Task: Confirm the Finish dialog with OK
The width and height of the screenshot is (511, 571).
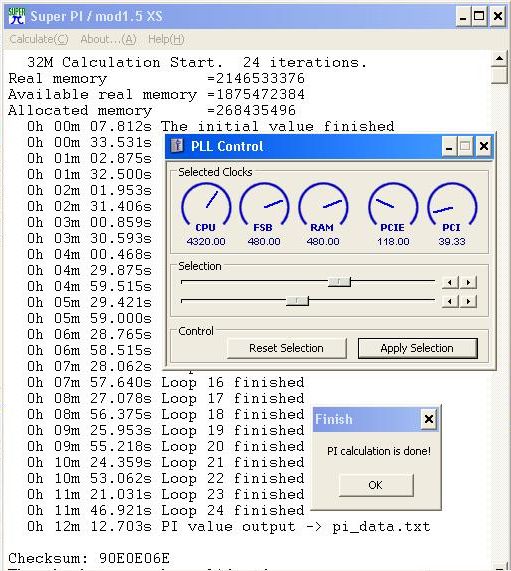Action: point(376,485)
